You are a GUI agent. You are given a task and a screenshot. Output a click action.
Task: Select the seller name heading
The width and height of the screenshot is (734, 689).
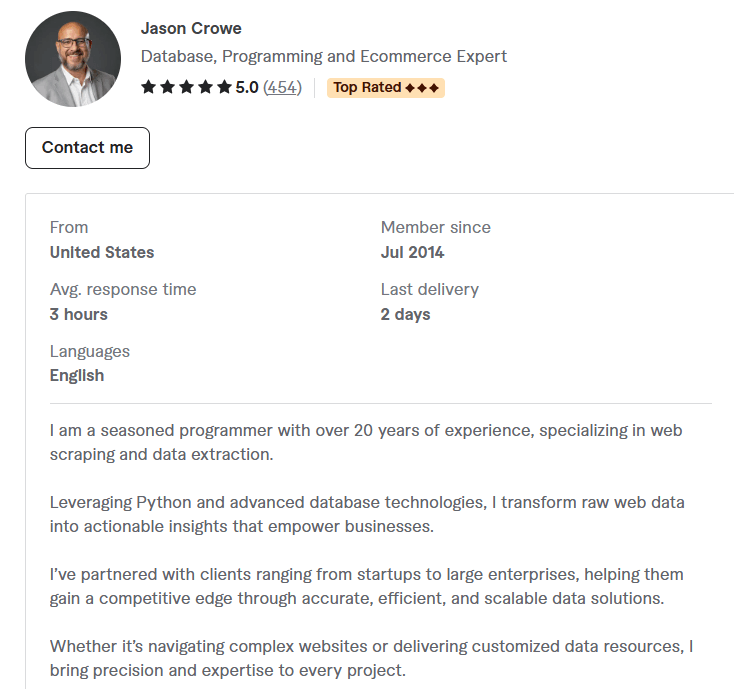[191, 29]
